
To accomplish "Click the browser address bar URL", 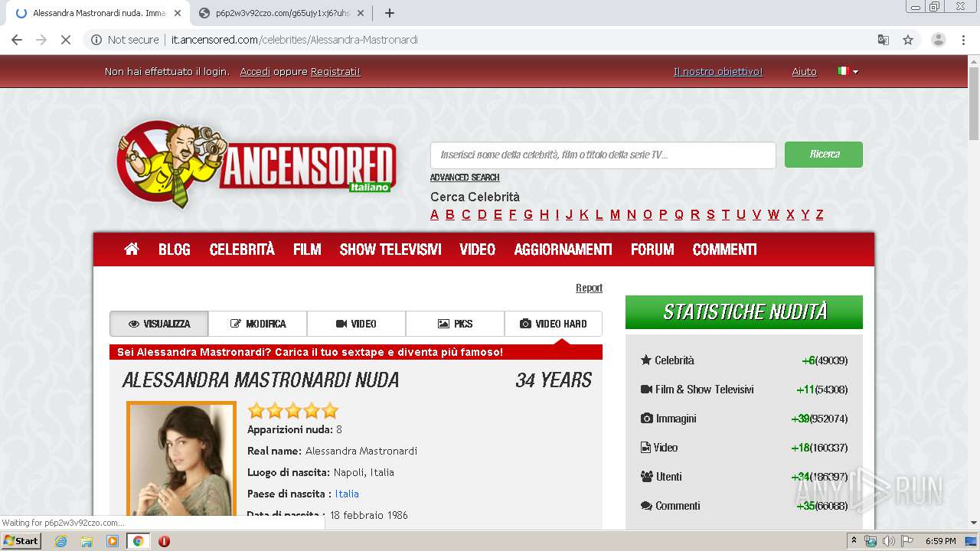I will (x=295, y=40).
